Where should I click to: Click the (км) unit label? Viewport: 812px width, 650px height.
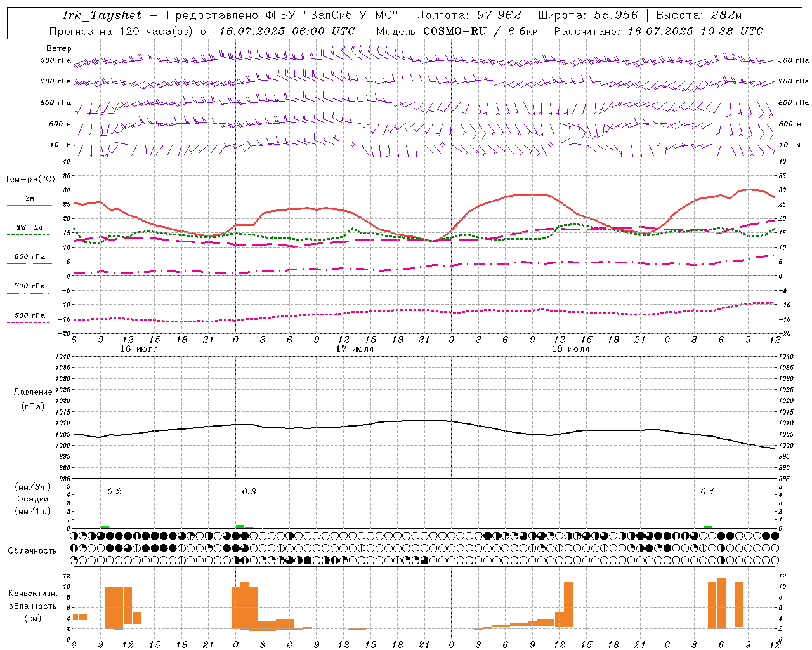(x=33, y=618)
